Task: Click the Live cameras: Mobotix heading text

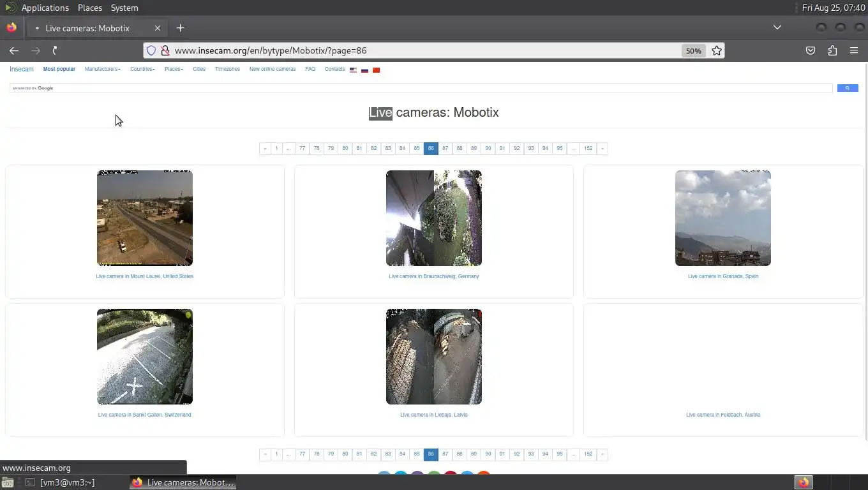Action: pyautogui.click(x=434, y=112)
